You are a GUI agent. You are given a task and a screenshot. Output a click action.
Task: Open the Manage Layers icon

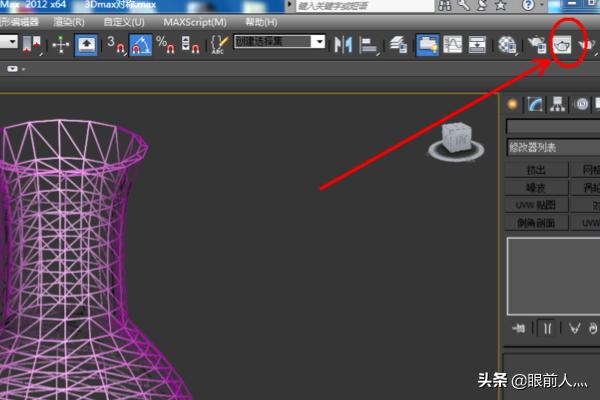pos(398,45)
